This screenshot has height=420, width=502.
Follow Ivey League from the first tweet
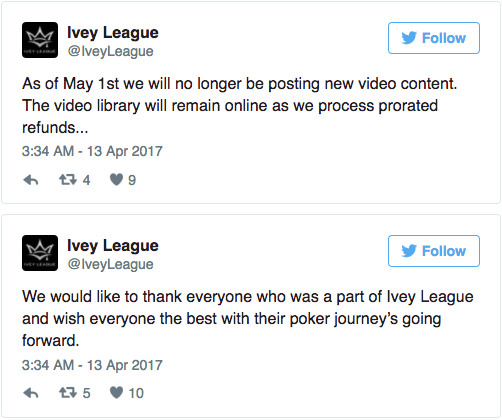click(434, 38)
